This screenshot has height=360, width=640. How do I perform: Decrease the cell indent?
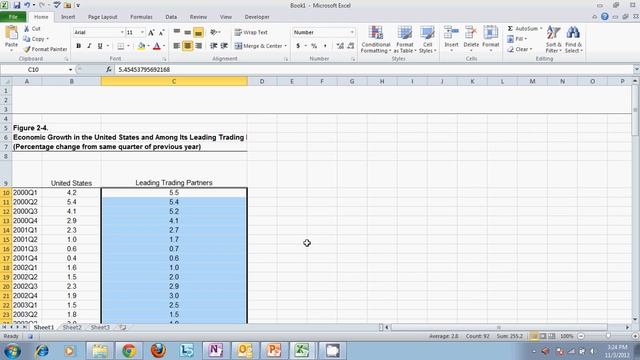(x=213, y=46)
